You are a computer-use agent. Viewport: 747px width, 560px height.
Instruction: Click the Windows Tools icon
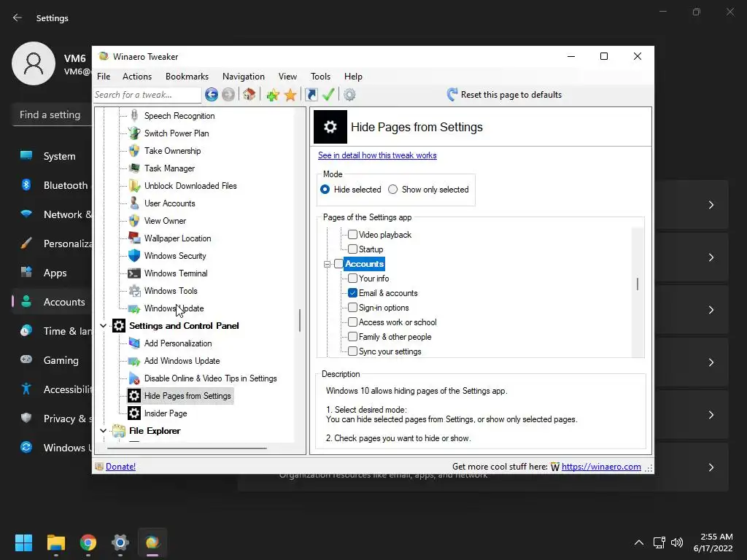click(x=134, y=291)
